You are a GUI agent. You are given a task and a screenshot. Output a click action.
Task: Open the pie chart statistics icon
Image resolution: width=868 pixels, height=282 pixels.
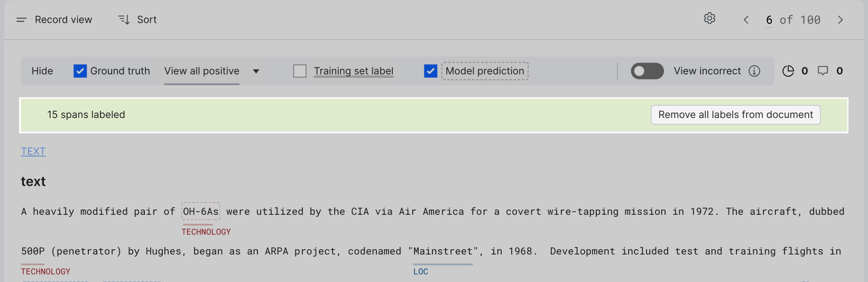coord(788,71)
